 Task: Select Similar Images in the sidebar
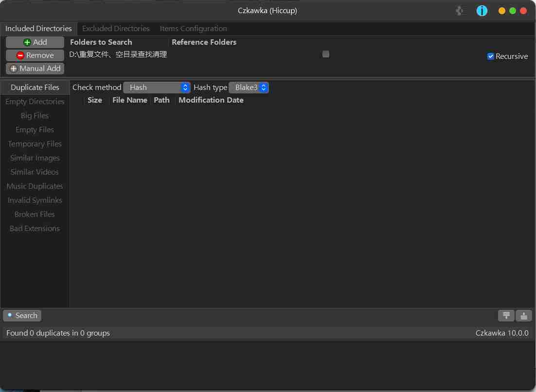[x=35, y=158]
